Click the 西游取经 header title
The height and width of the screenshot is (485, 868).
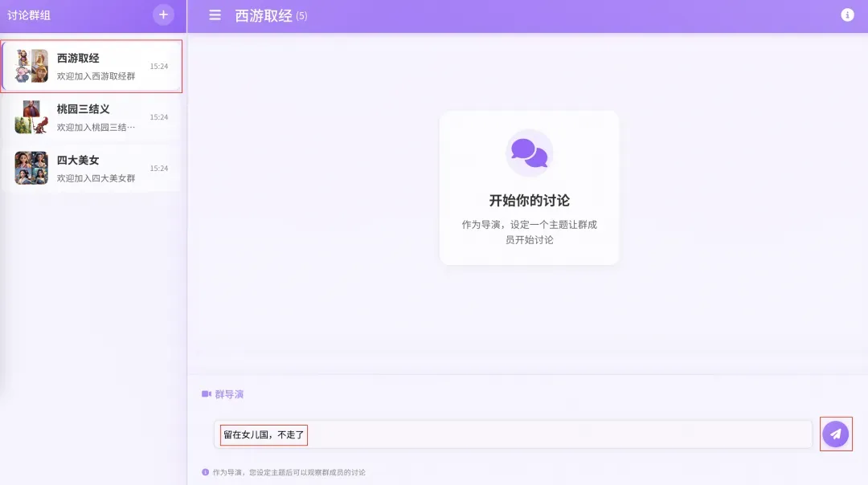[x=264, y=15]
